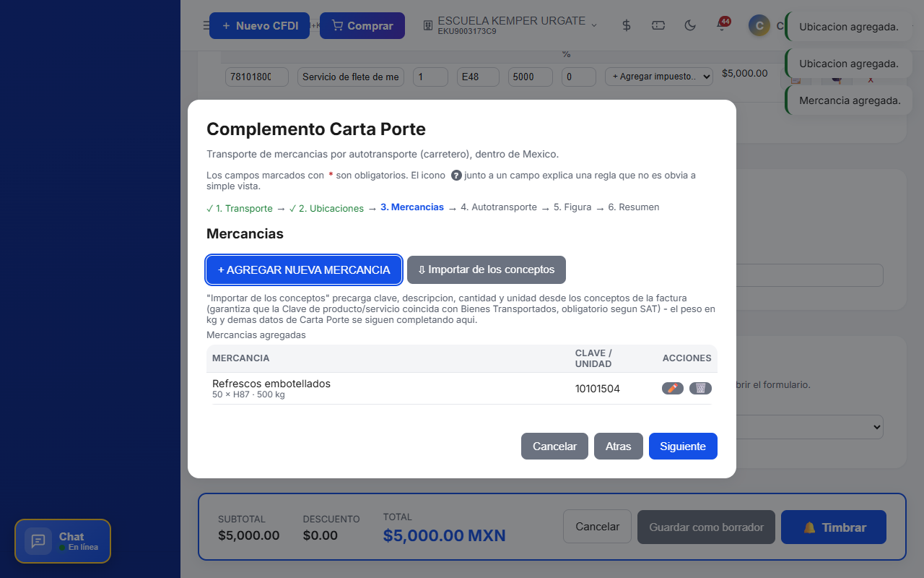Click the Timbrar button
Screen dimensions: 924x578
(834, 527)
